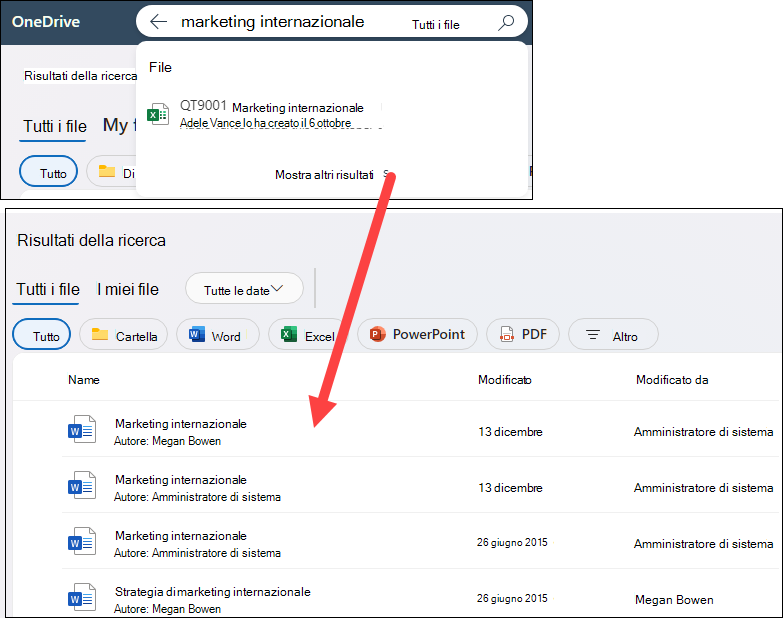Click the magnifying glass search icon
Screen dimensions: 783x618
[506, 22]
